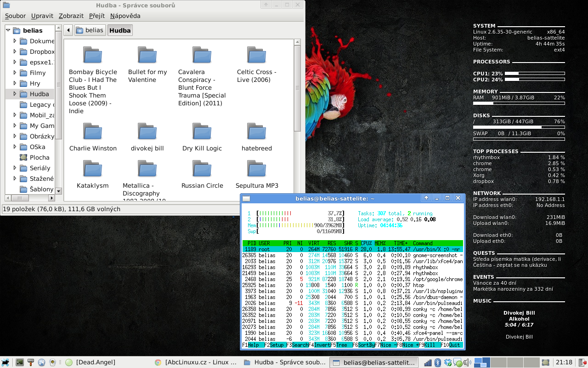Expand the Filmy tree folder
This screenshot has width=588, height=368.
tap(15, 73)
